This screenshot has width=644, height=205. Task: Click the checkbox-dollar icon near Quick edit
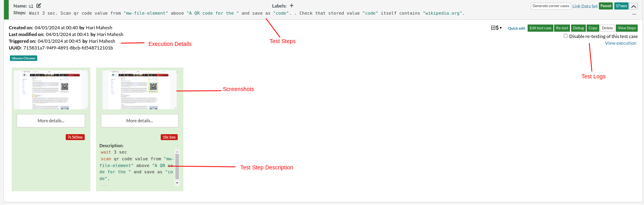point(495,28)
